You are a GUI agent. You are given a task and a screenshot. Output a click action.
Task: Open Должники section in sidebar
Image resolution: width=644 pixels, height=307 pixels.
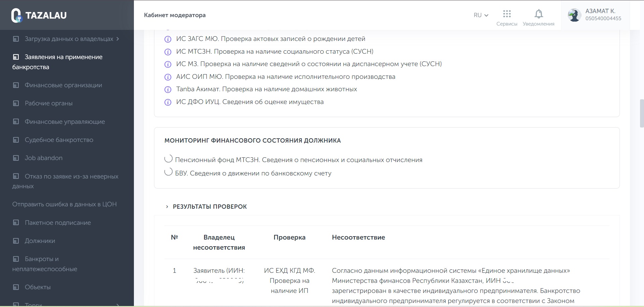tap(40, 241)
